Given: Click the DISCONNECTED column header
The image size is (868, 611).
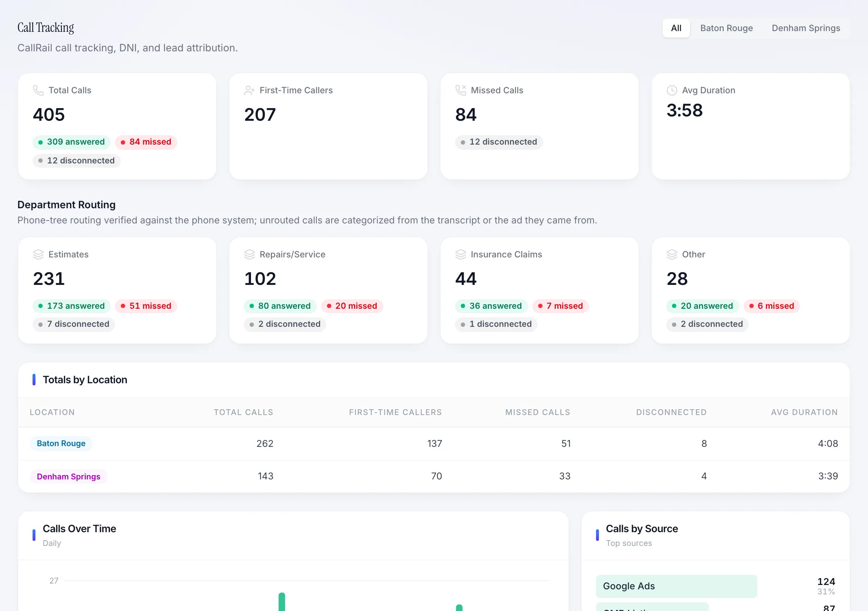Looking at the screenshot, I should 671,412.
